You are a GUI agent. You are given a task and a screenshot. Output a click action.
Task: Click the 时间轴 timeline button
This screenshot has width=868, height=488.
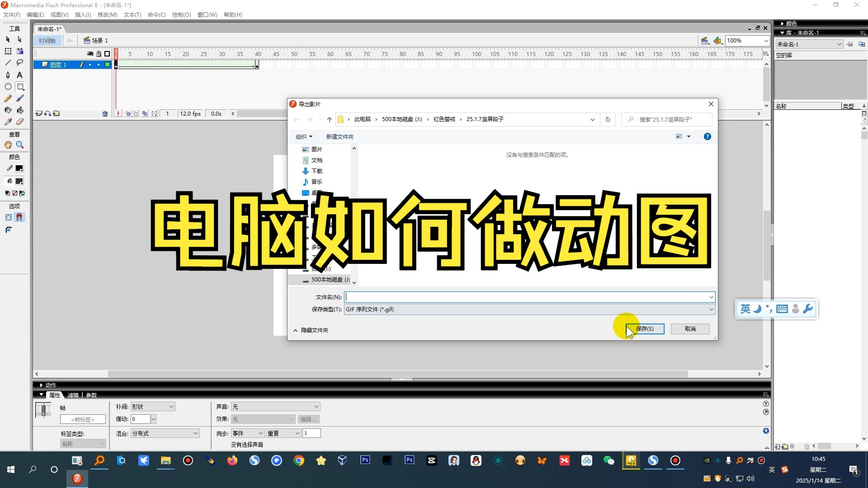pyautogui.click(x=47, y=41)
